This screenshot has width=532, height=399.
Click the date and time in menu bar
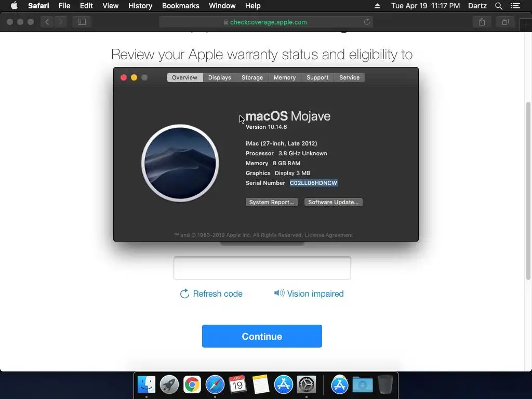(x=425, y=6)
